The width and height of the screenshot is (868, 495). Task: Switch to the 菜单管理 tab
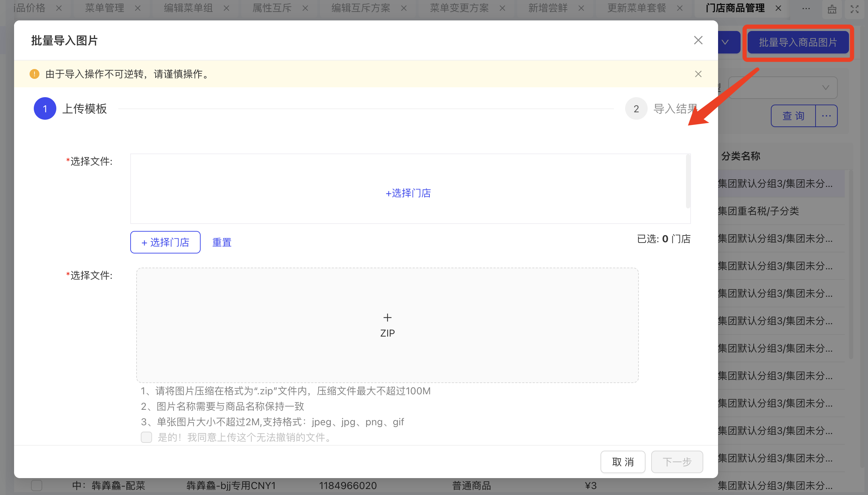105,8
